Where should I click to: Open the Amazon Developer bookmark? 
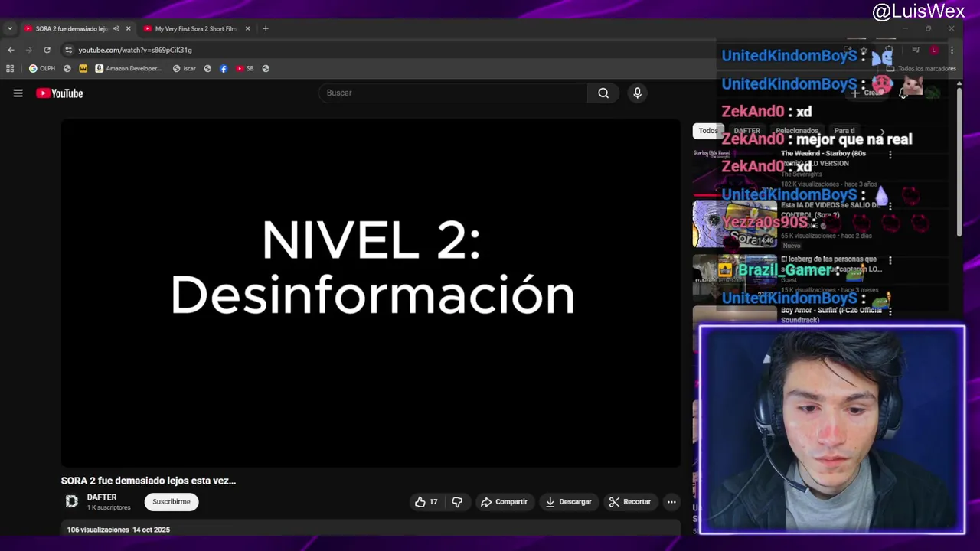click(x=129, y=68)
